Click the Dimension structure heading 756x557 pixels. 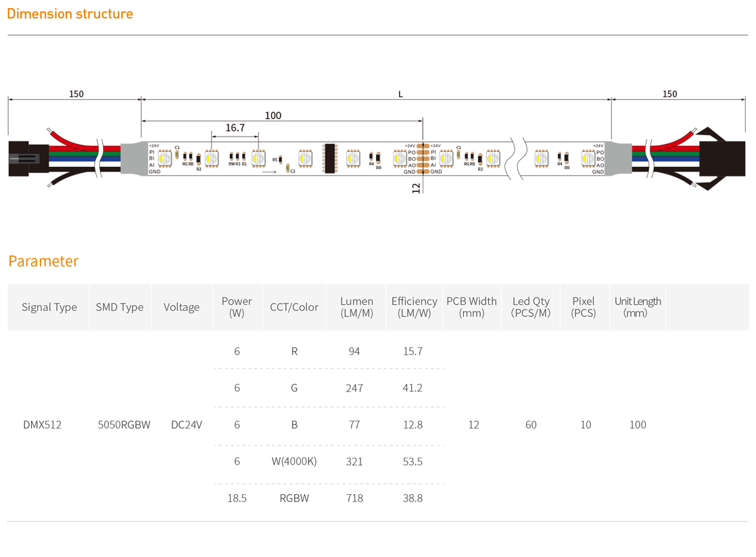[70, 14]
